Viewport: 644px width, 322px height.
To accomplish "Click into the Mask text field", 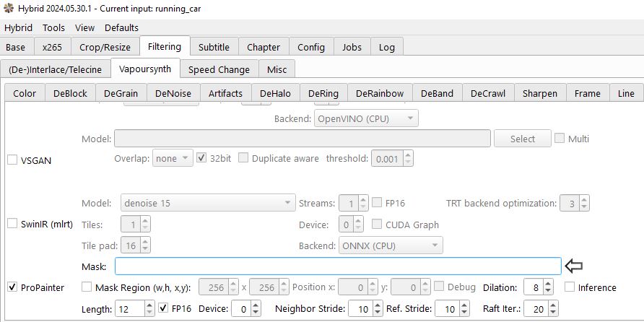I will [x=337, y=266].
